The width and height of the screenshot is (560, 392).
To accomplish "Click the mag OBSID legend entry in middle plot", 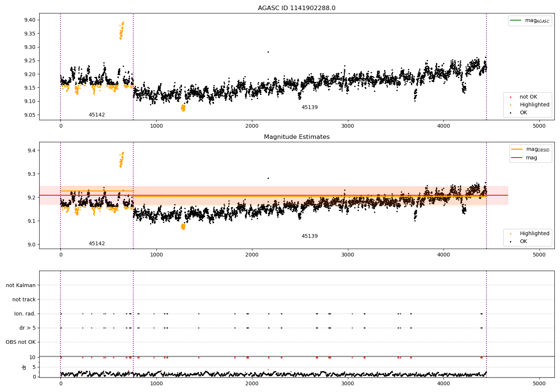I will coord(531,149).
